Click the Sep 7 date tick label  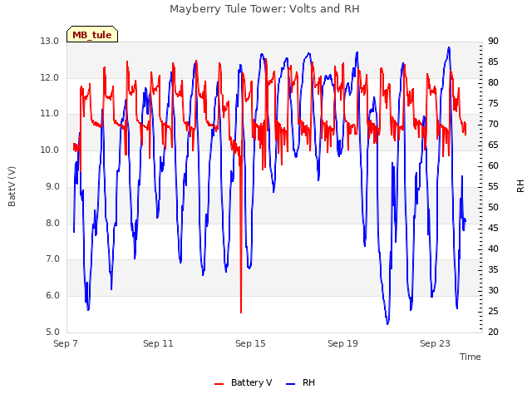(x=66, y=343)
